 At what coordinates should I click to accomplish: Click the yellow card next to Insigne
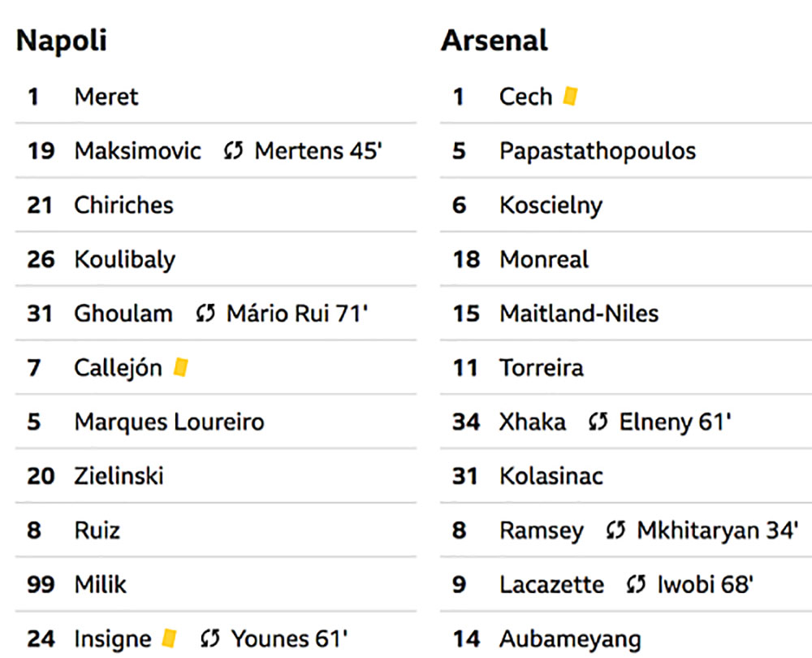[169, 638]
